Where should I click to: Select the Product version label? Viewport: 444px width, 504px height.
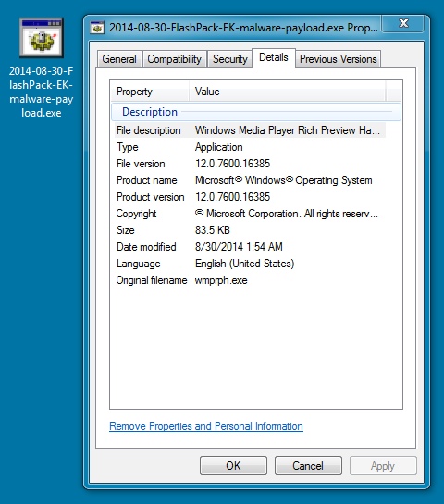pyautogui.click(x=151, y=197)
